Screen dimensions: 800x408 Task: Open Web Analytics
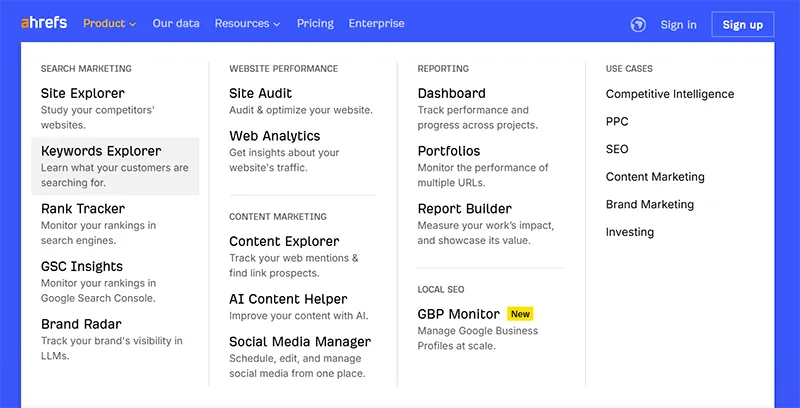pyautogui.click(x=274, y=136)
